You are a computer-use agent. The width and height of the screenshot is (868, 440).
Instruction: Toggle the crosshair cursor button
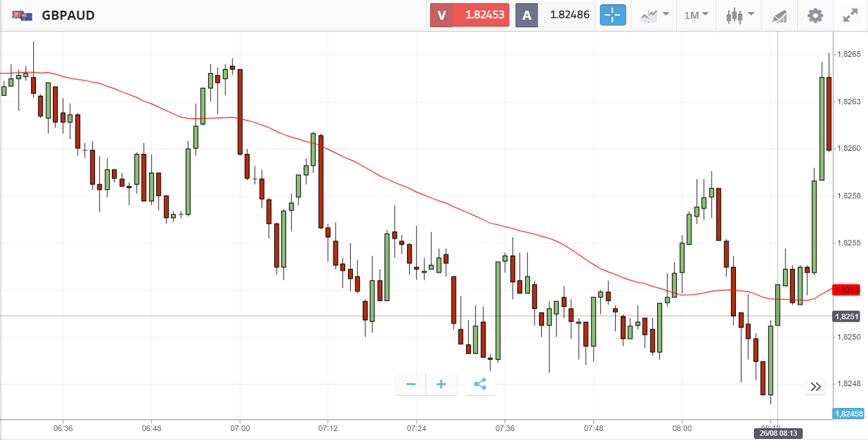(613, 15)
